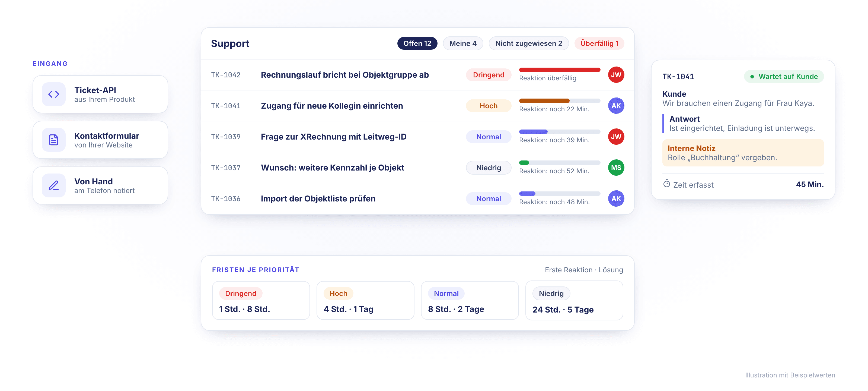Click ticket ID TK-1036 in the list

coord(226,199)
